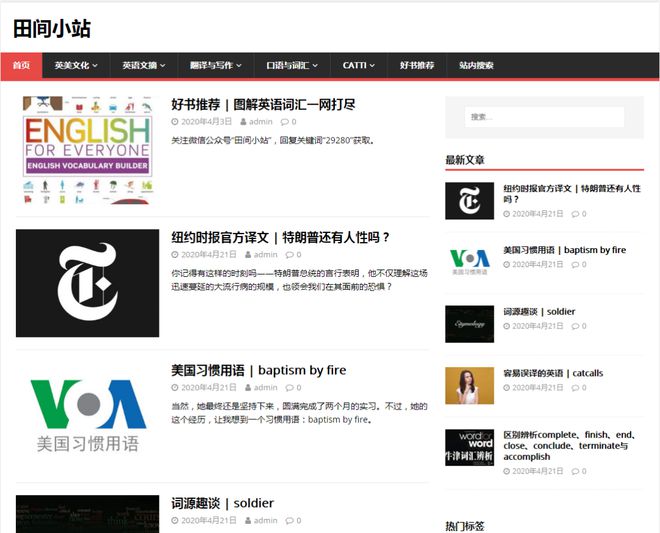
Task: Click the dark thumbnail beside main 词源趣谈 post
Action: 88,514
